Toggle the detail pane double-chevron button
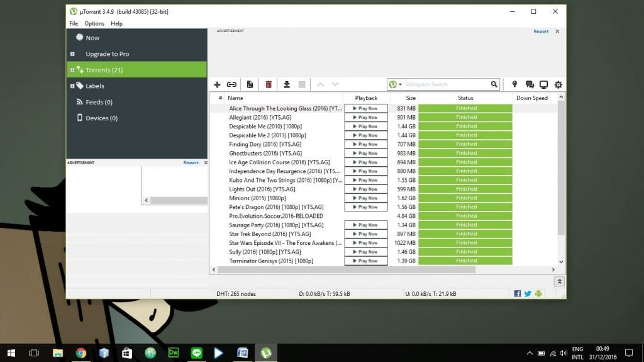The width and height of the screenshot is (644, 362). click(559, 281)
